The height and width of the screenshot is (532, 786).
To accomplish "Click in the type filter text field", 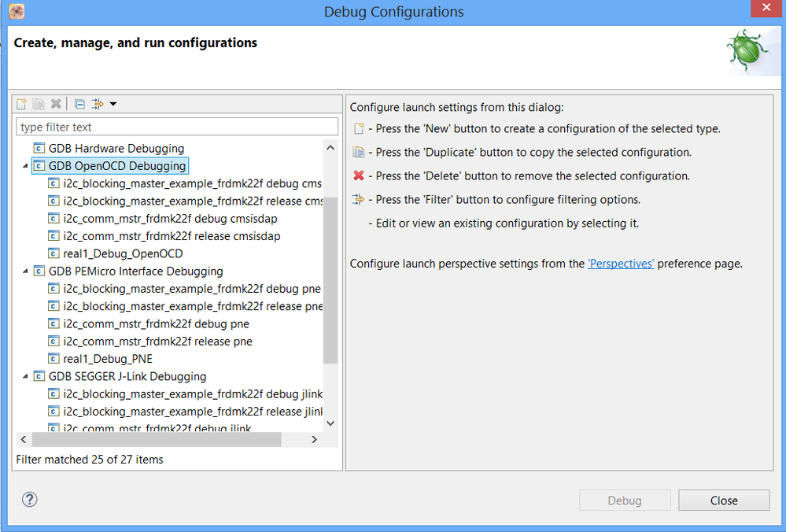I will pos(177,127).
